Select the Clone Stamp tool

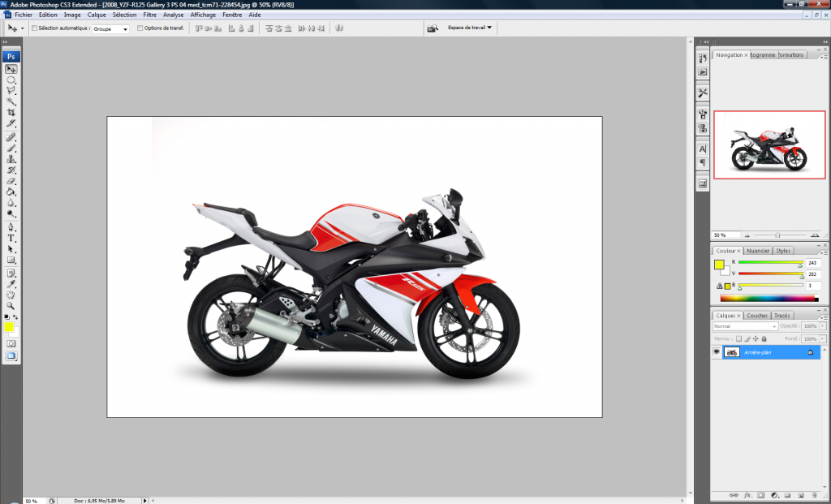(x=11, y=159)
